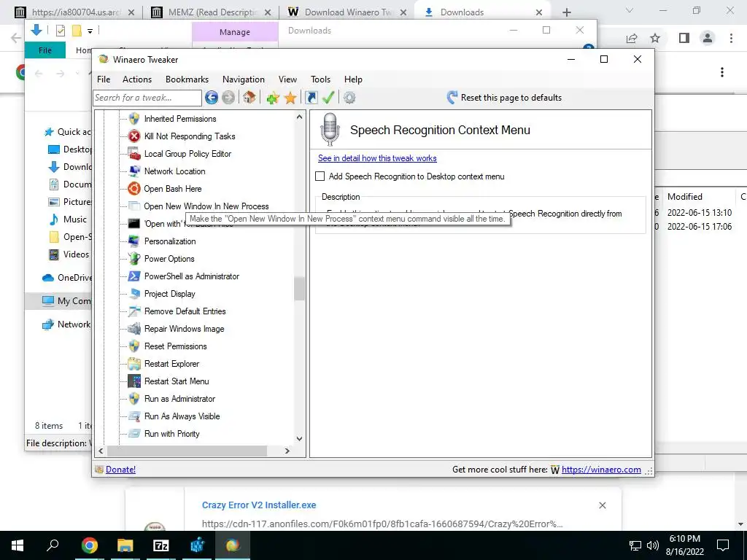Open a new Chrome tab with plus button
This screenshot has width=747, height=560.
(x=566, y=12)
